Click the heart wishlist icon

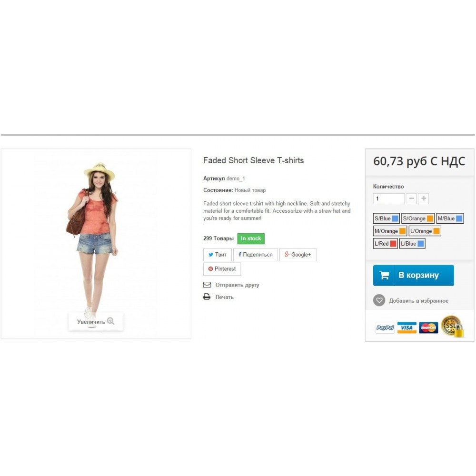click(x=379, y=300)
